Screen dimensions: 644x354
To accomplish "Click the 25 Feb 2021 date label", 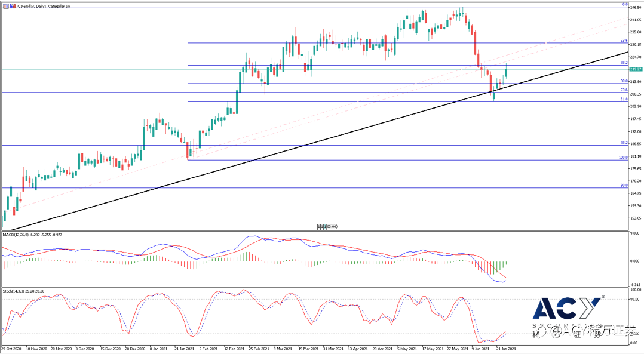I will 259,349.
